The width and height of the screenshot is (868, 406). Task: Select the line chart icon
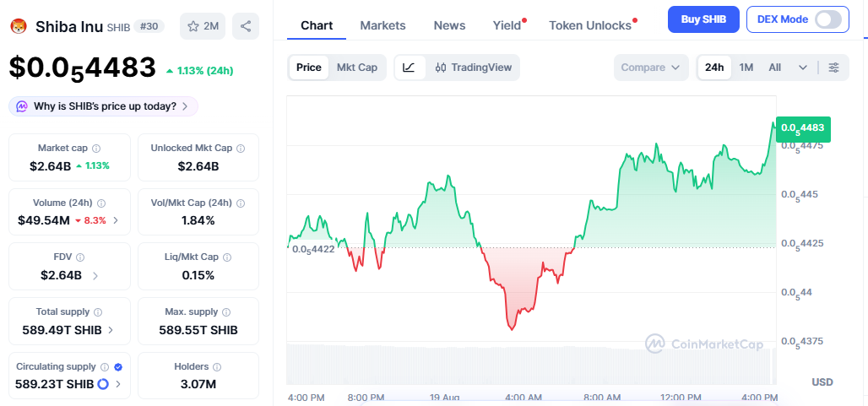(x=409, y=68)
